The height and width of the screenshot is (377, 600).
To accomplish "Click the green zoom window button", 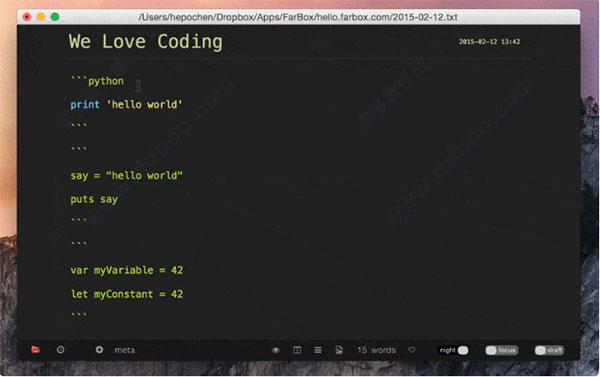I will 55,17.
